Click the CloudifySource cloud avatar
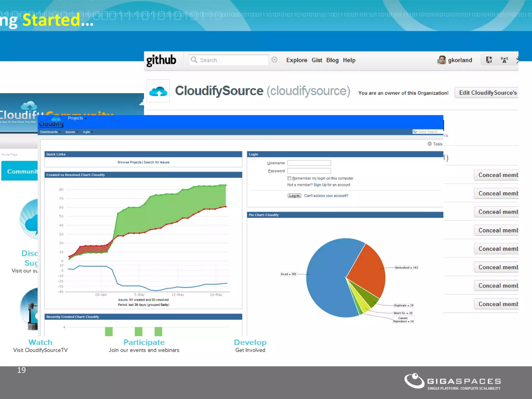 158,91
